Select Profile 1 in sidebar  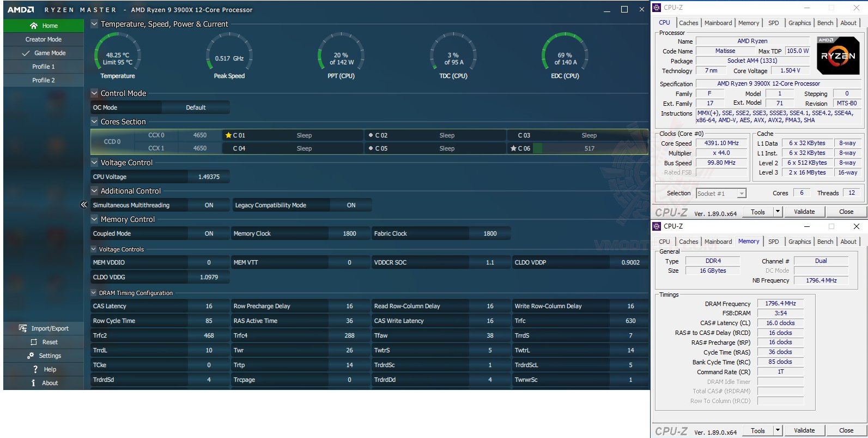[x=44, y=67]
